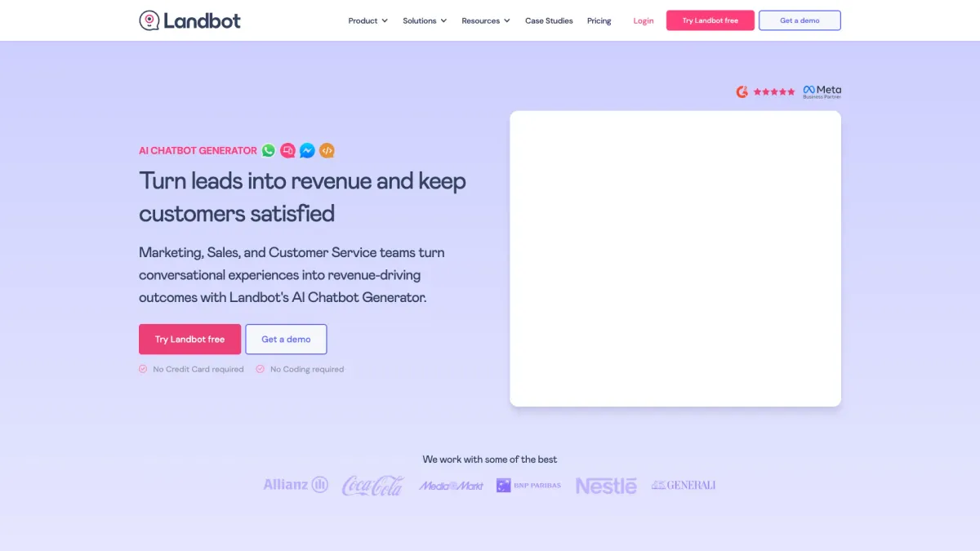Click the No Credit Card required checkmark
The image size is (980, 551).
[143, 369]
